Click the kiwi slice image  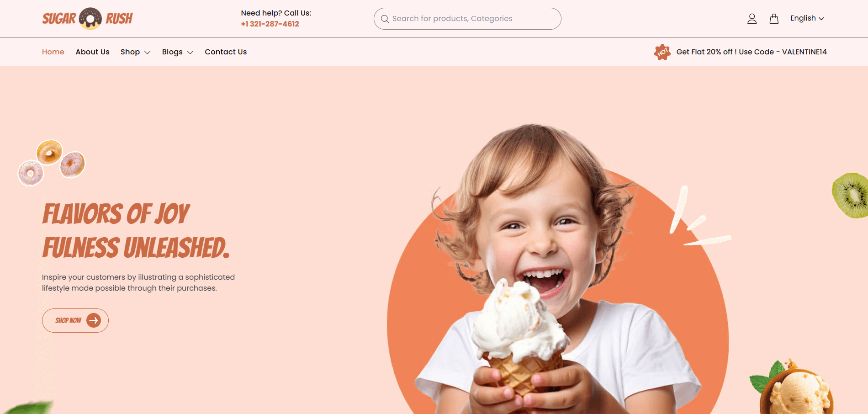(850, 195)
